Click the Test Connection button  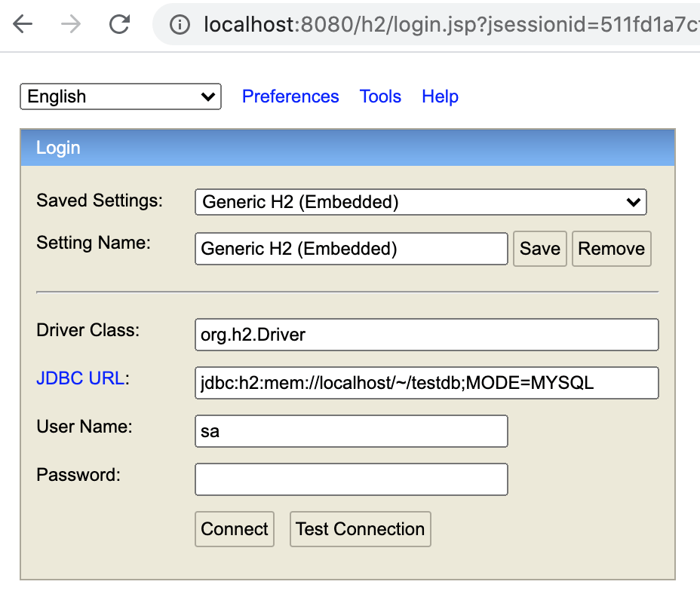(x=360, y=529)
